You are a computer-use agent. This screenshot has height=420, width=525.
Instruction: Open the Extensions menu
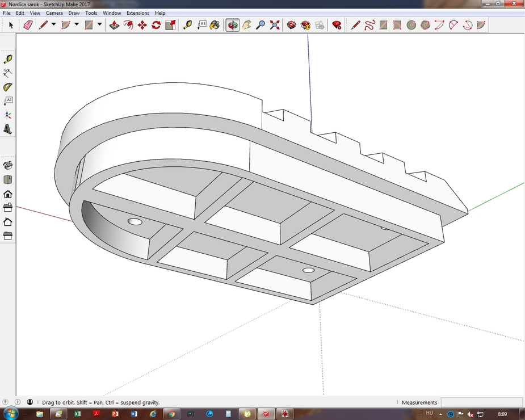(x=137, y=12)
